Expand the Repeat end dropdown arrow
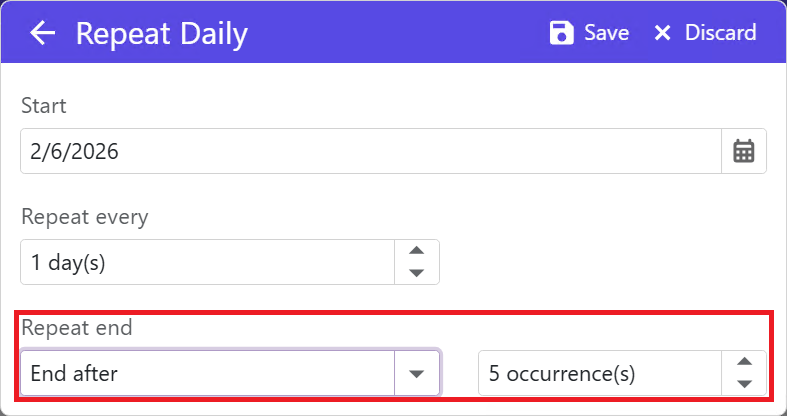This screenshot has height=416, width=787. click(418, 374)
